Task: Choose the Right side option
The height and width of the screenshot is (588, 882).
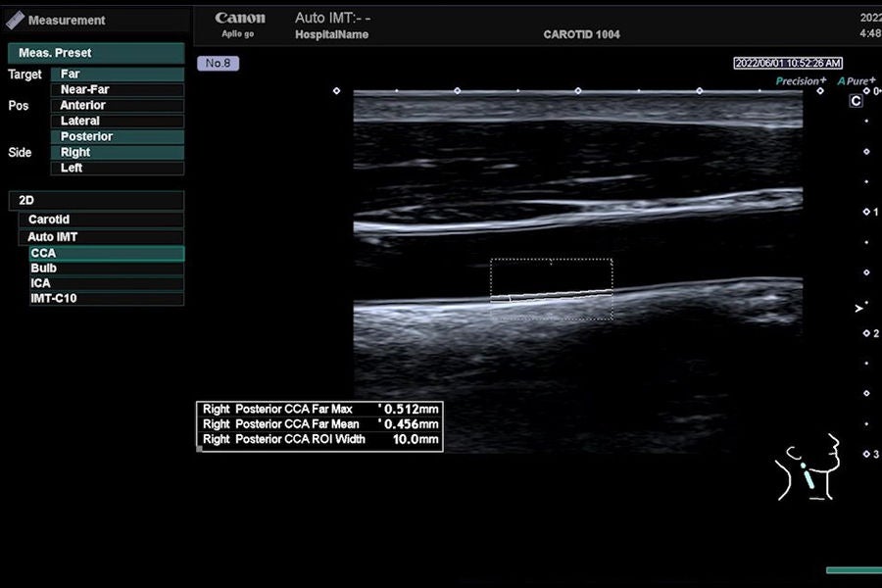Action: tap(117, 153)
